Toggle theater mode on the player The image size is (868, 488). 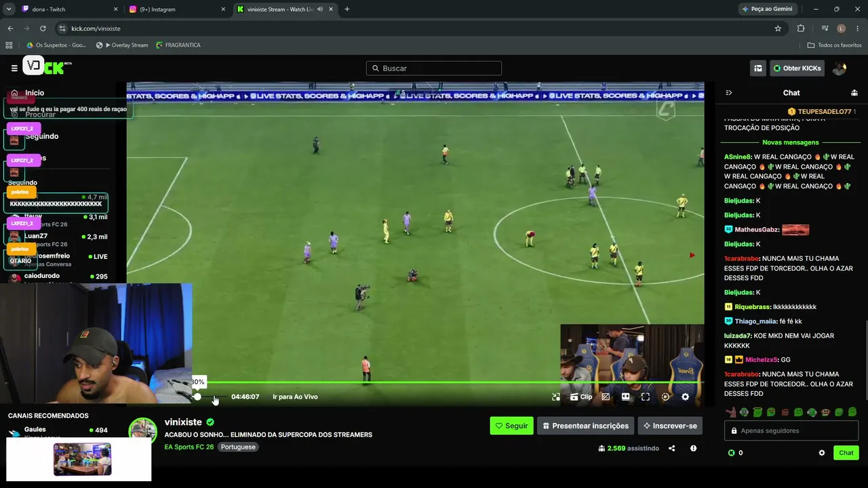click(x=625, y=397)
